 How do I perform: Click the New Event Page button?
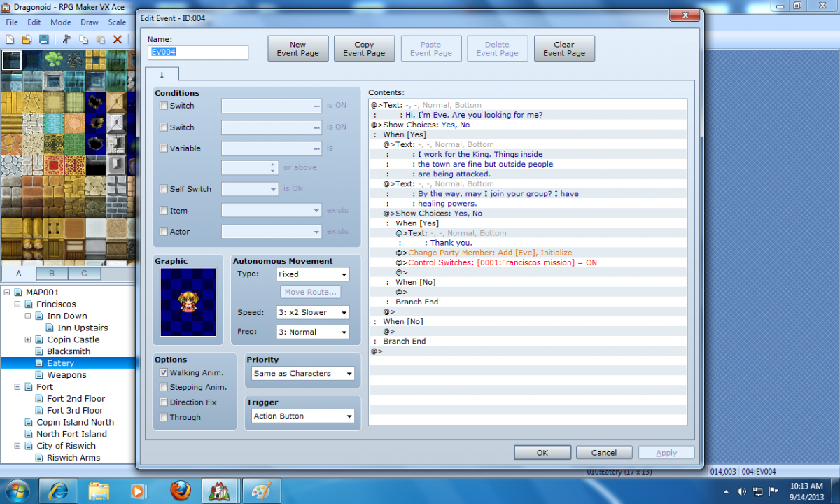point(298,49)
